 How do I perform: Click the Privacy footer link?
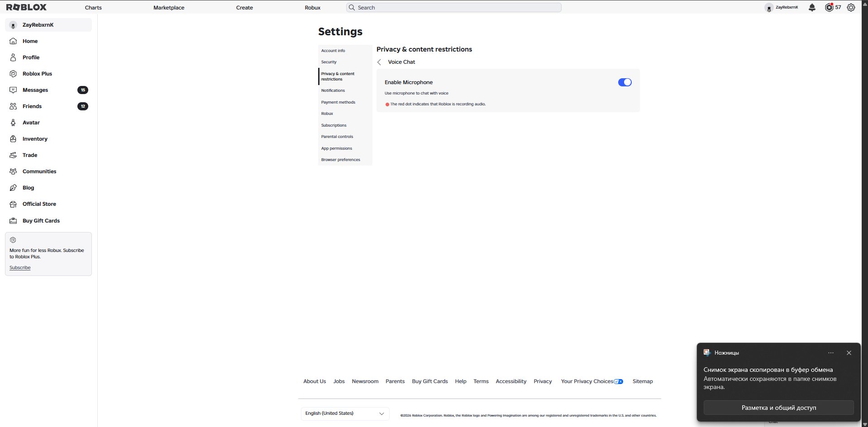(543, 381)
